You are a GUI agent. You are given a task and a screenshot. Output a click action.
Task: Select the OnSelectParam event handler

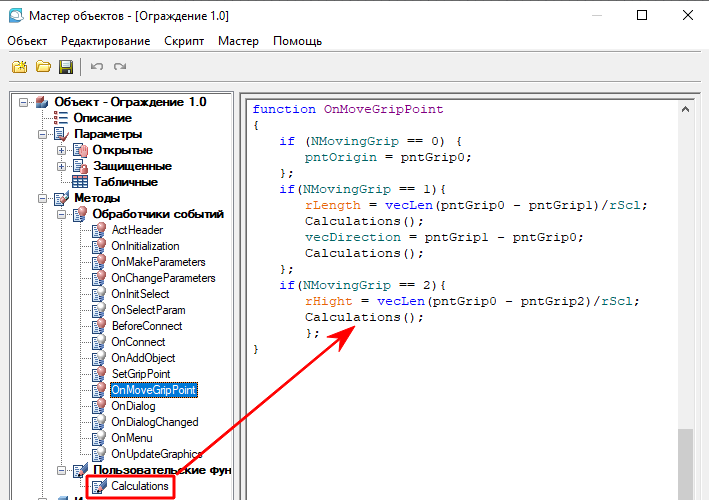point(148,310)
